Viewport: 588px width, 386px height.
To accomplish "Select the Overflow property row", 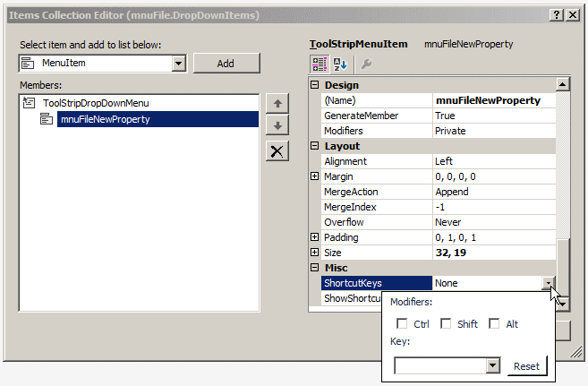I will pos(438,222).
